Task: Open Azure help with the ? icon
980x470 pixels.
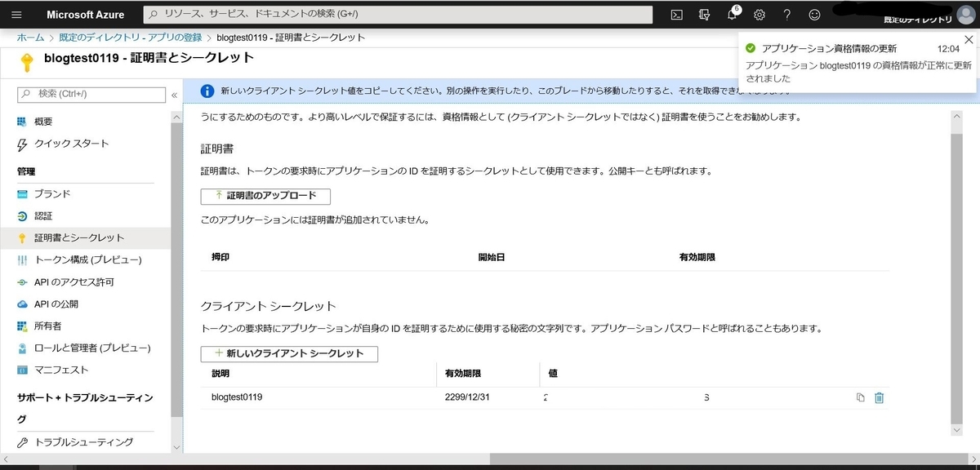Action: click(786, 14)
